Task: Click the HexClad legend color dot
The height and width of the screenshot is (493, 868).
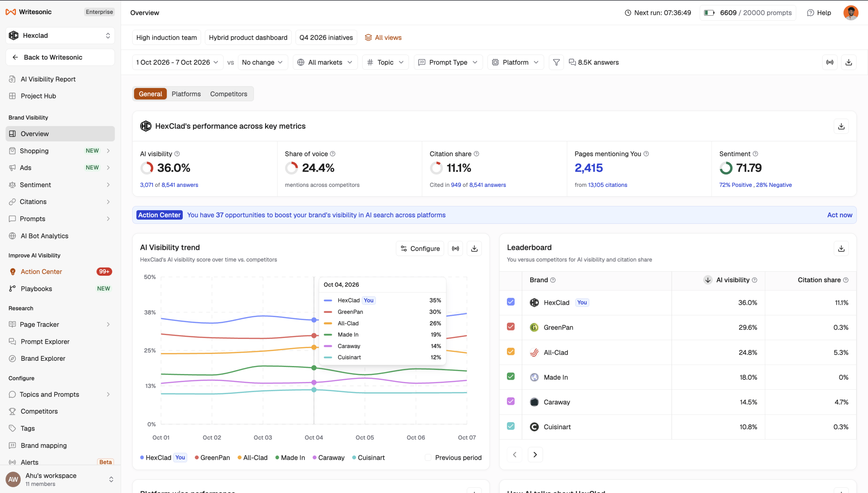Action: [142, 457]
